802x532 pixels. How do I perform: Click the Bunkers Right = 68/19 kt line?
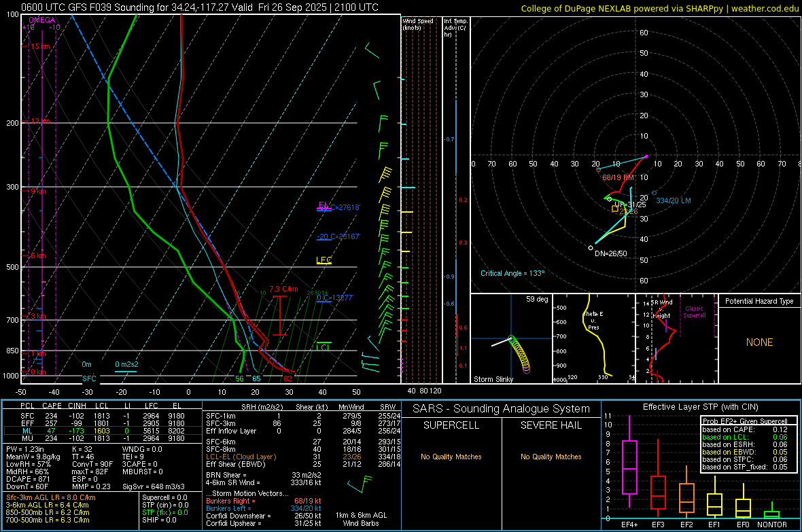pyautogui.click(x=264, y=501)
